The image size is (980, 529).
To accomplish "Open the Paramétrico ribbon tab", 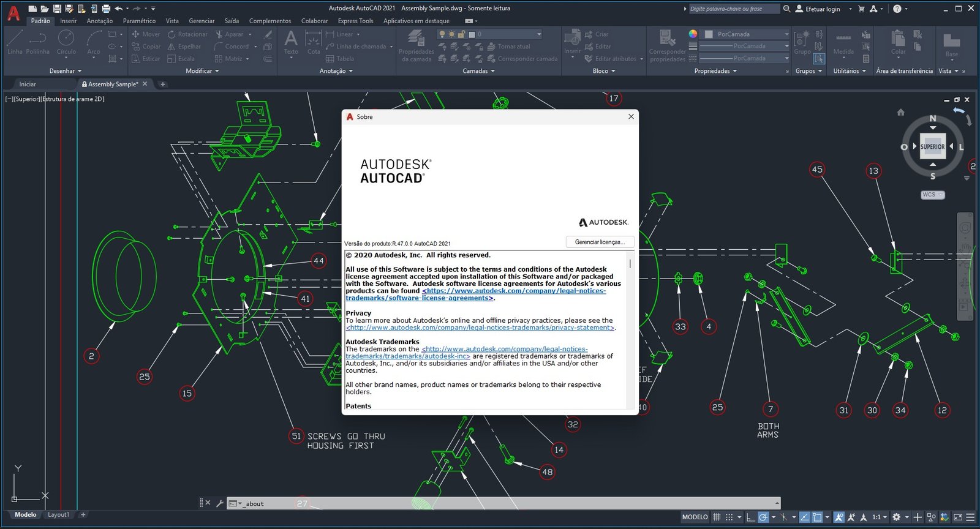I will click(x=139, y=21).
